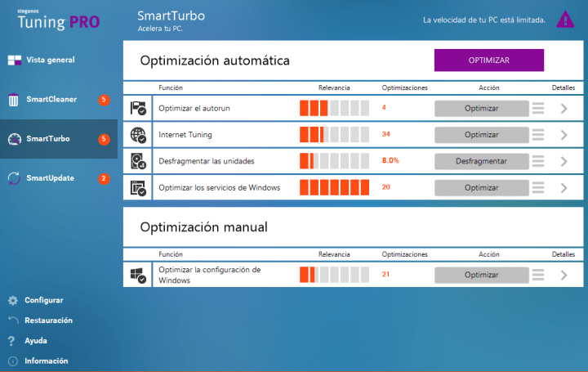
Task: Click the 'Optimizar los servicios de Windows' label
Action: click(x=220, y=188)
